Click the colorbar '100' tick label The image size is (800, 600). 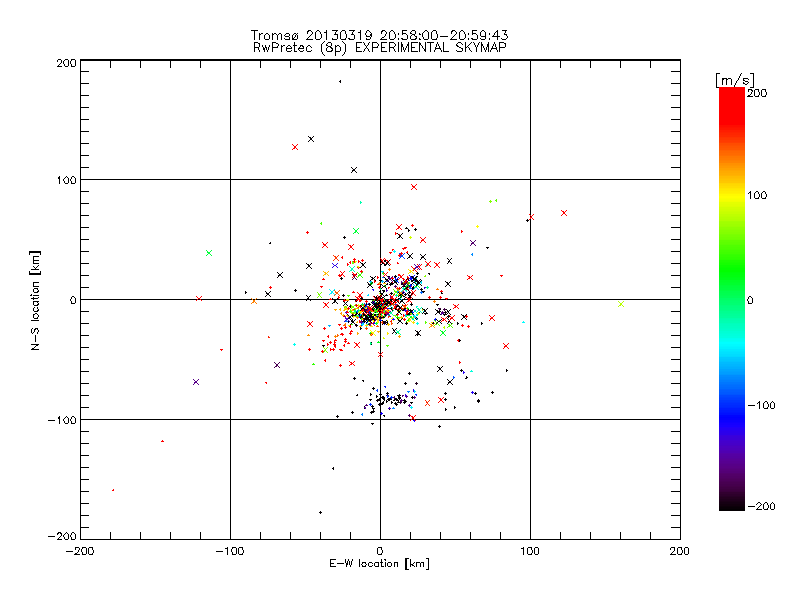click(757, 195)
